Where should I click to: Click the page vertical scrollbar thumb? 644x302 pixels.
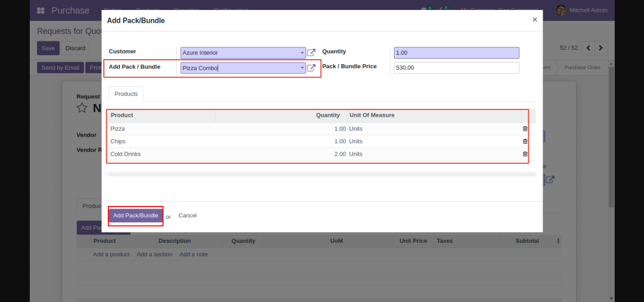[611, 137]
